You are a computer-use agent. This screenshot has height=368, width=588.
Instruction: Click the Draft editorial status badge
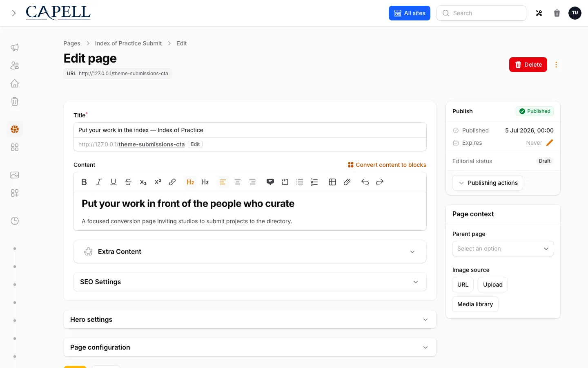(544, 161)
